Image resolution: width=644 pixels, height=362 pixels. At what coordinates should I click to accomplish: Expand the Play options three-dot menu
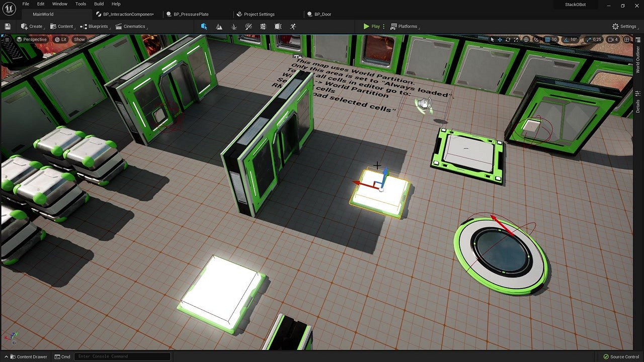pyautogui.click(x=384, y=26)
